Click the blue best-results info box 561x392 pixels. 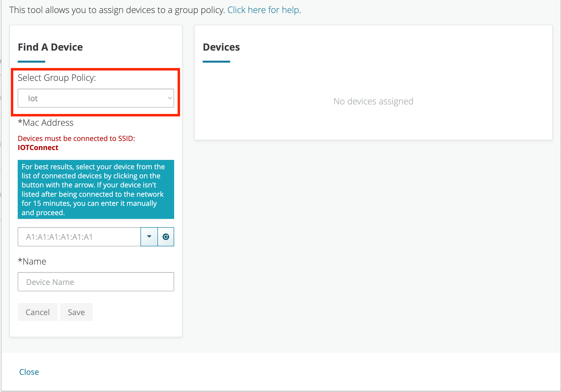[x=96, y=189]
